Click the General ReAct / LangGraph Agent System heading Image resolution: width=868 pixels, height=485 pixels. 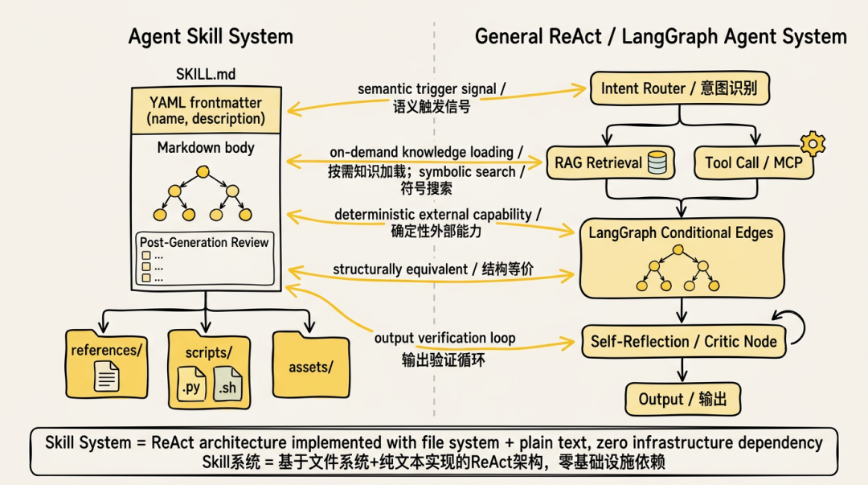point(661,36)
